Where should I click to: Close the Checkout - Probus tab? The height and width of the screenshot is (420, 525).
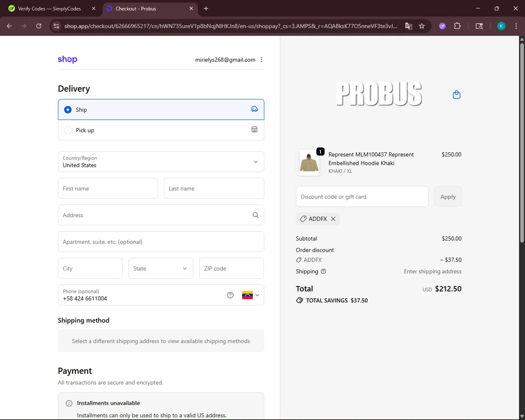(191, 8)
